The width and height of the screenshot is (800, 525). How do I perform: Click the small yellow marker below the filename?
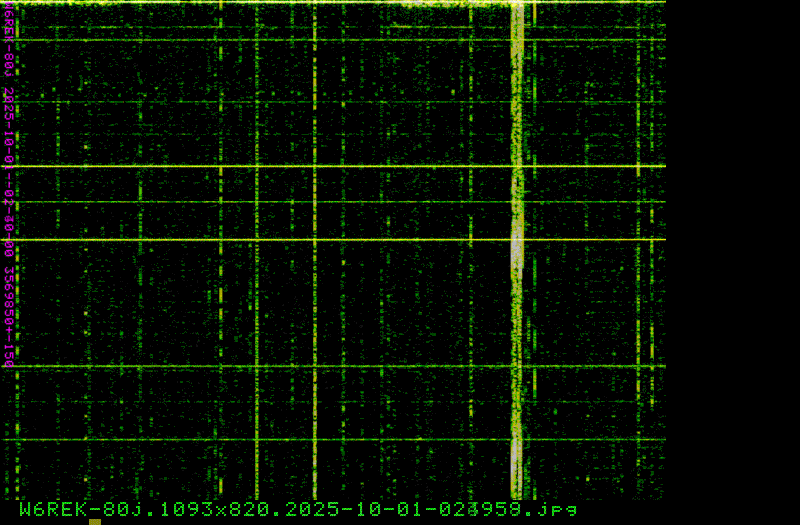point(95,521)
